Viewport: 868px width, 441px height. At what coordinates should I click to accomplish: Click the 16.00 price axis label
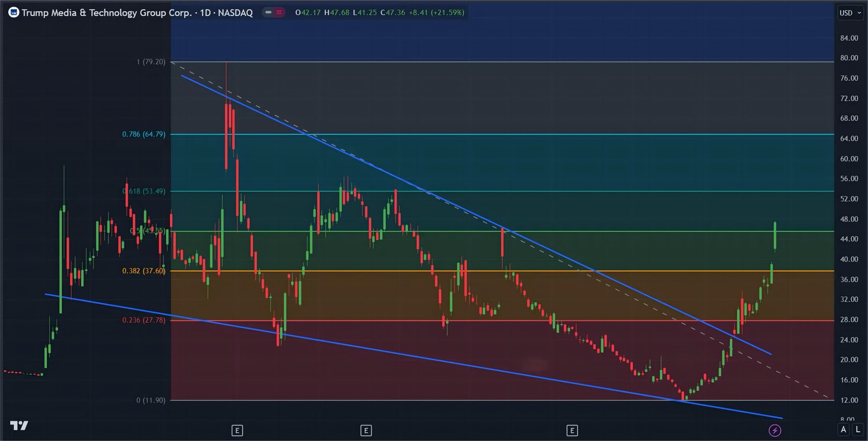point(849,380)
